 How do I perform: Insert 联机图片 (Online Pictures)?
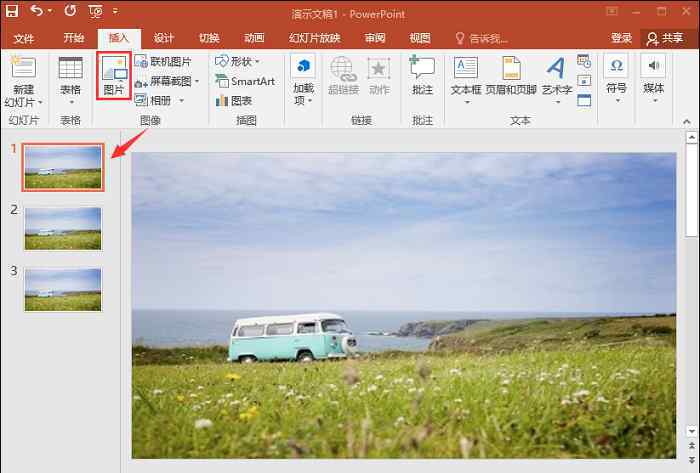point(163,62)
